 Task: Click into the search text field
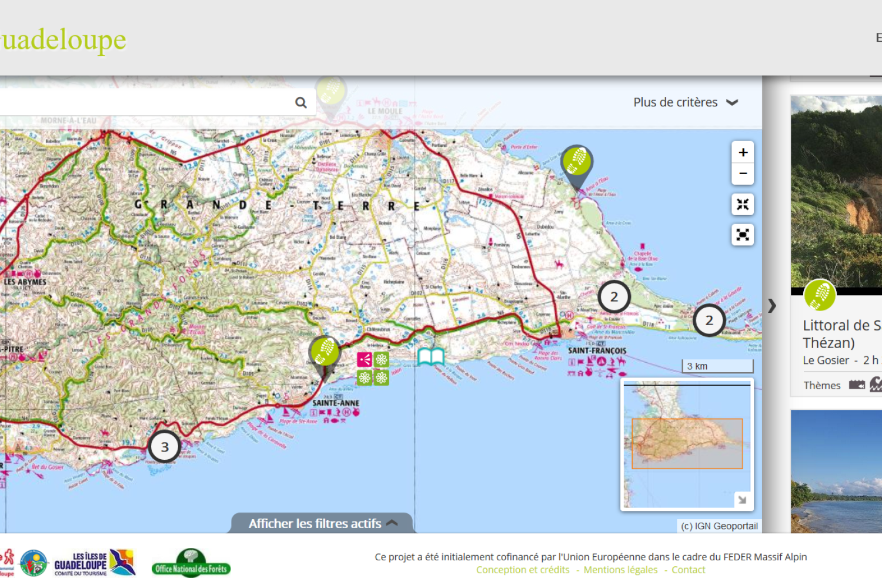(147, 102)
